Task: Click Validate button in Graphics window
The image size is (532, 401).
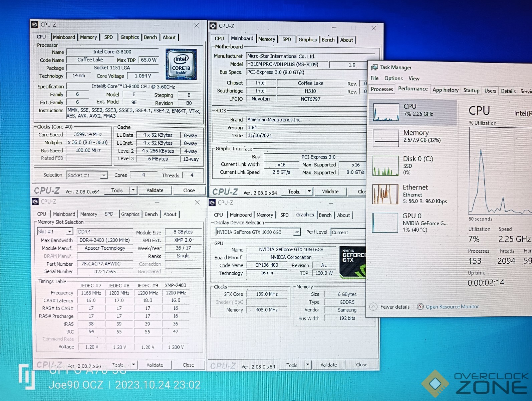Action: pos(328,365)
